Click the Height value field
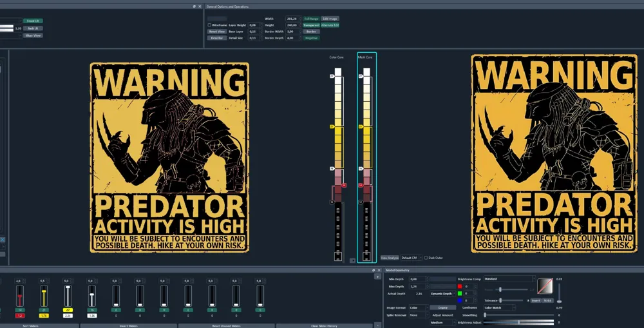Image resolution: width=644 pixels, height=328 pixels. tap(292, 25)
